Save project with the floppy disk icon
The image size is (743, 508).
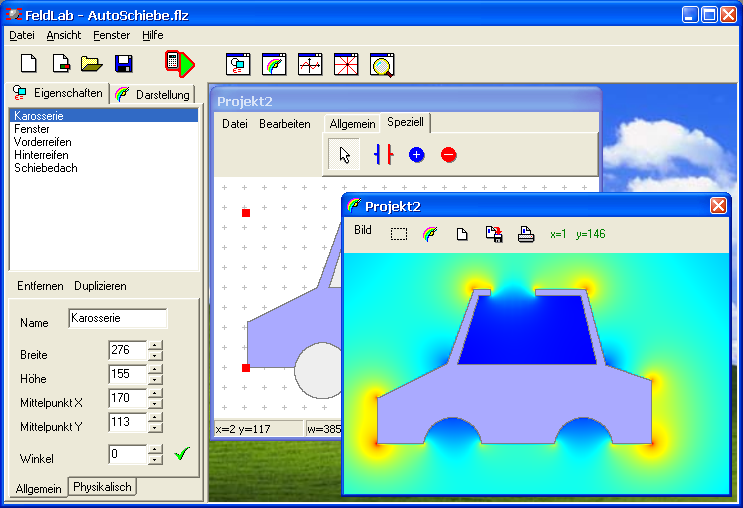coord(124,64)
